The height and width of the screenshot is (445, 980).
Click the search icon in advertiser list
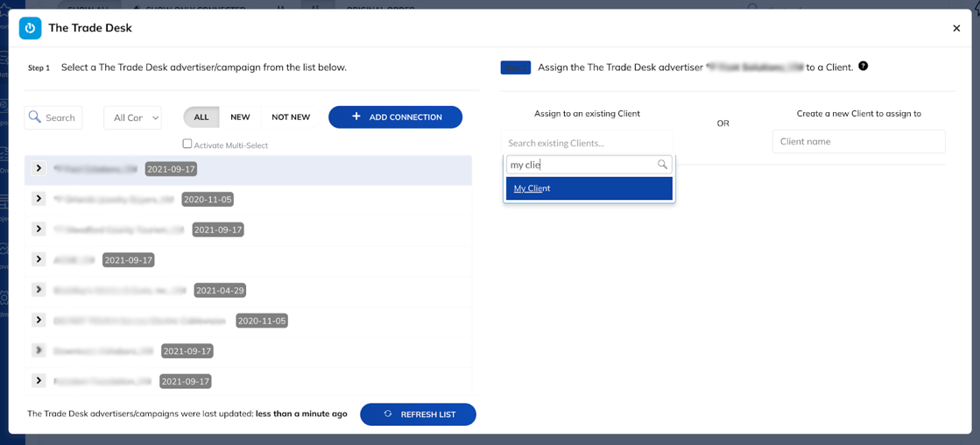pos(35,117)
